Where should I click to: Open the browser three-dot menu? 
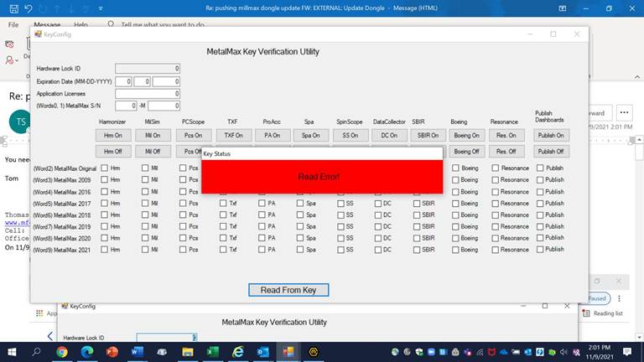point(619,298)
